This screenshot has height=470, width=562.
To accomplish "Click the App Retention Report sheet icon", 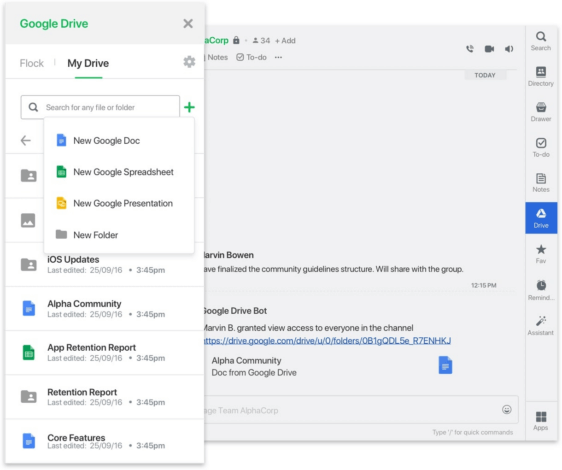I will (x=29, y=352).
